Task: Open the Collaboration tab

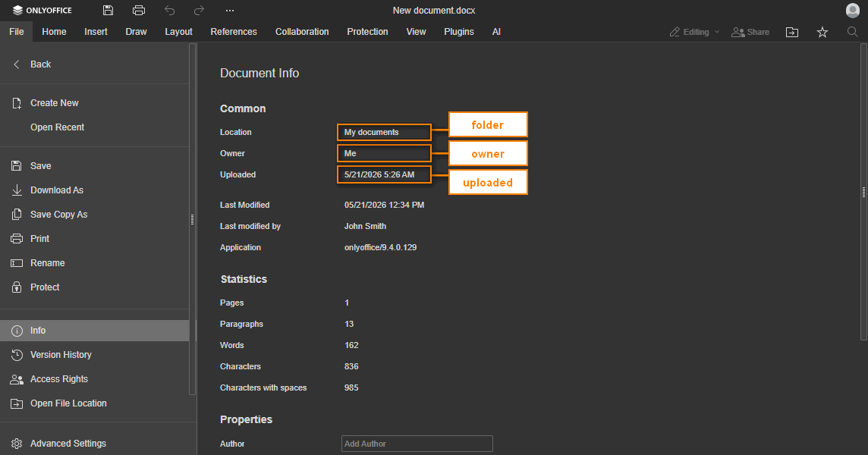Action: pos(302,32)
